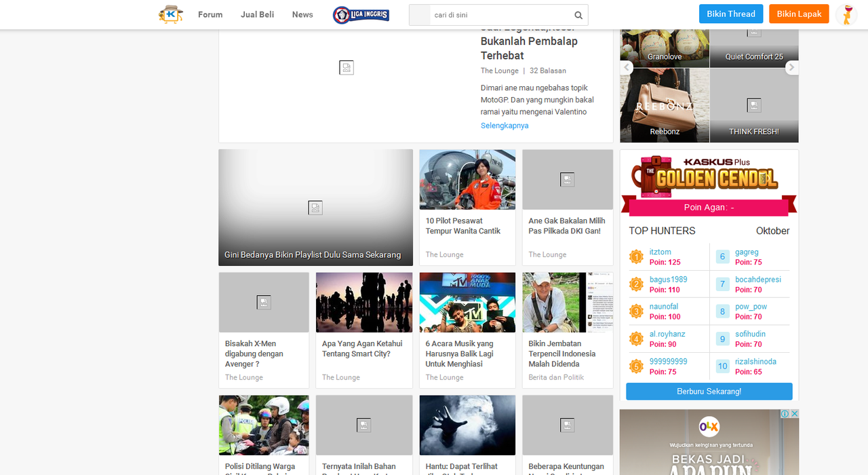Screen dimensions: 868x475
Task: Click The Lounge link under Pilot Pesawat thread
Action: [x=445, y=254]
